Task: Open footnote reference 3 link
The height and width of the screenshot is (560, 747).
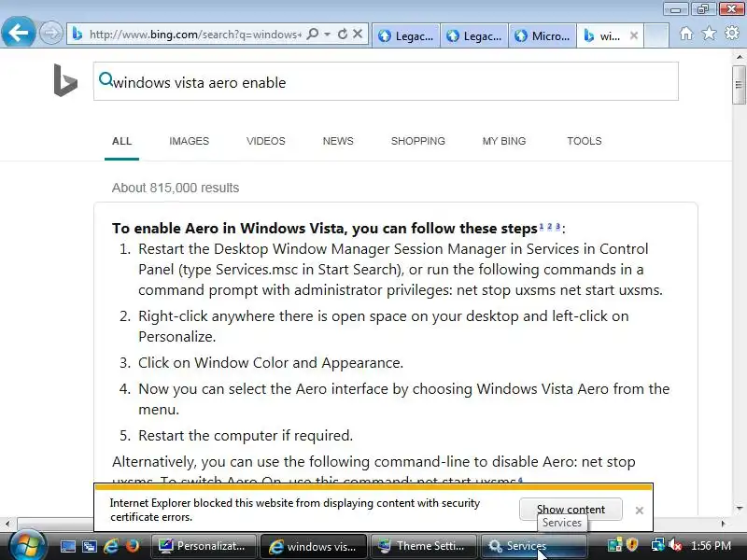Action: pos(557,227)
